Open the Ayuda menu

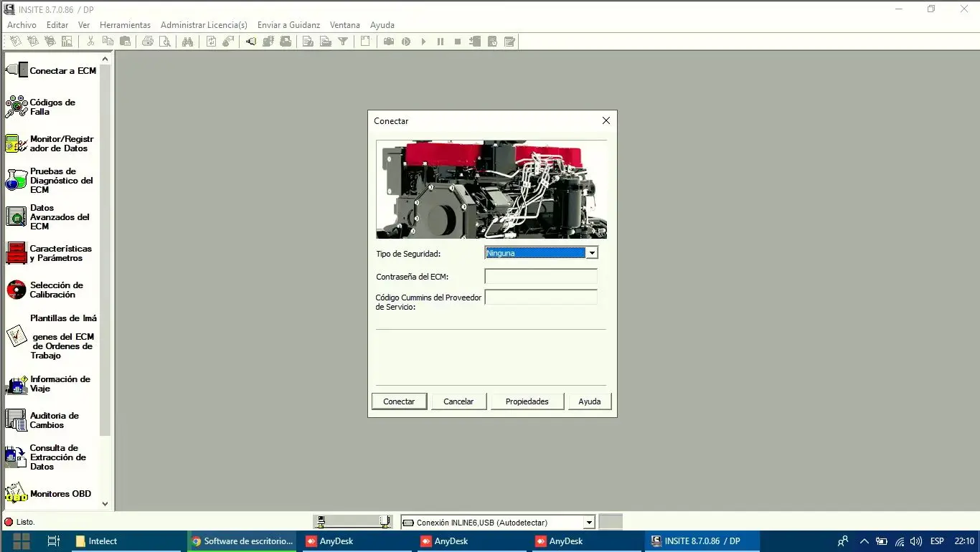tap(382, 24)
